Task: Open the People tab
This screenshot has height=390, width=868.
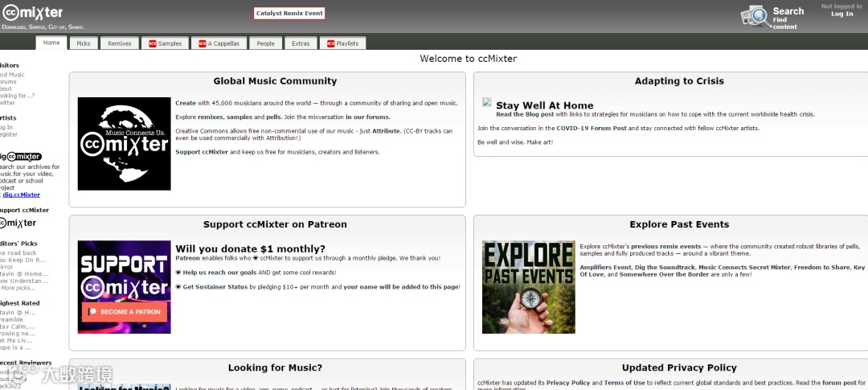Action: tap(266, 43)
